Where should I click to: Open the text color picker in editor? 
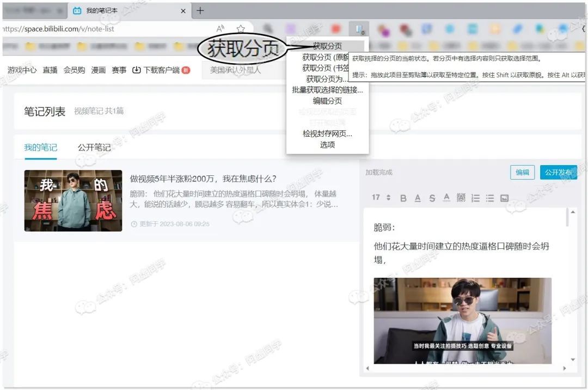click(x=446, y=198)
